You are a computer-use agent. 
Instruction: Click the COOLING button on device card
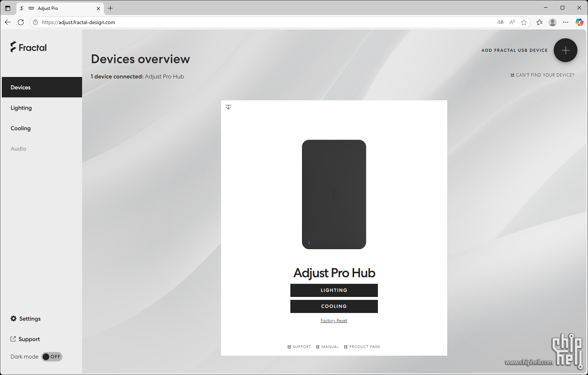(x=334, y=306)
